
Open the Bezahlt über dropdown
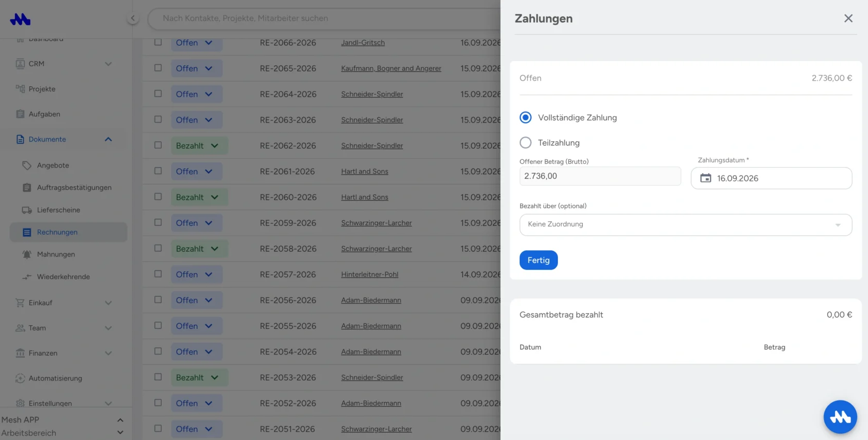pyautogui.click(x=686, y=225)
